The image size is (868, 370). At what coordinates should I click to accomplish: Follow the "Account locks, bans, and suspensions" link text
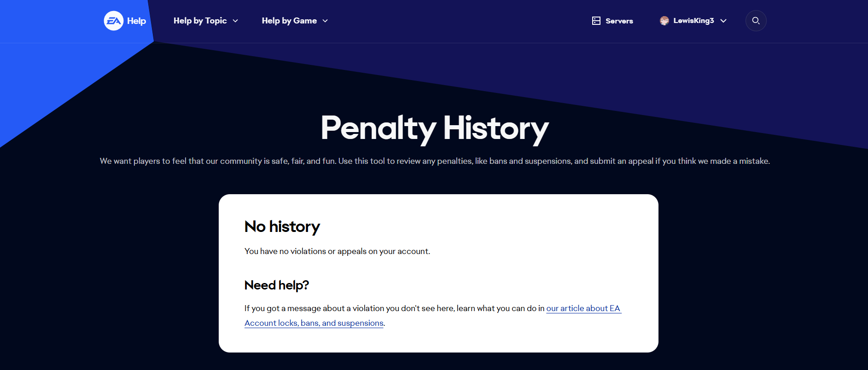coord(314,323)
